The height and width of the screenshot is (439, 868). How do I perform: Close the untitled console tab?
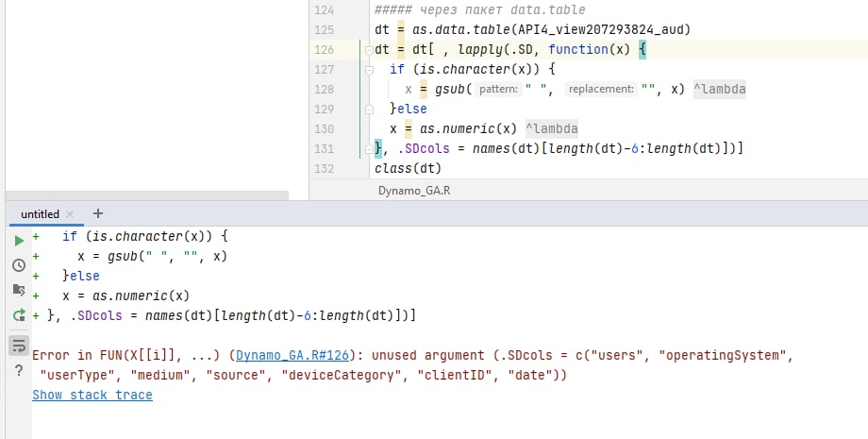70,214
